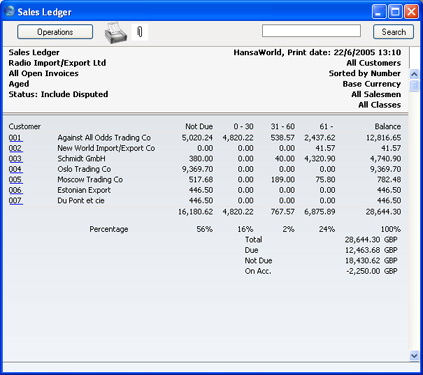Click the 24% percentage value
423x375 pixels.
point(327,229)
